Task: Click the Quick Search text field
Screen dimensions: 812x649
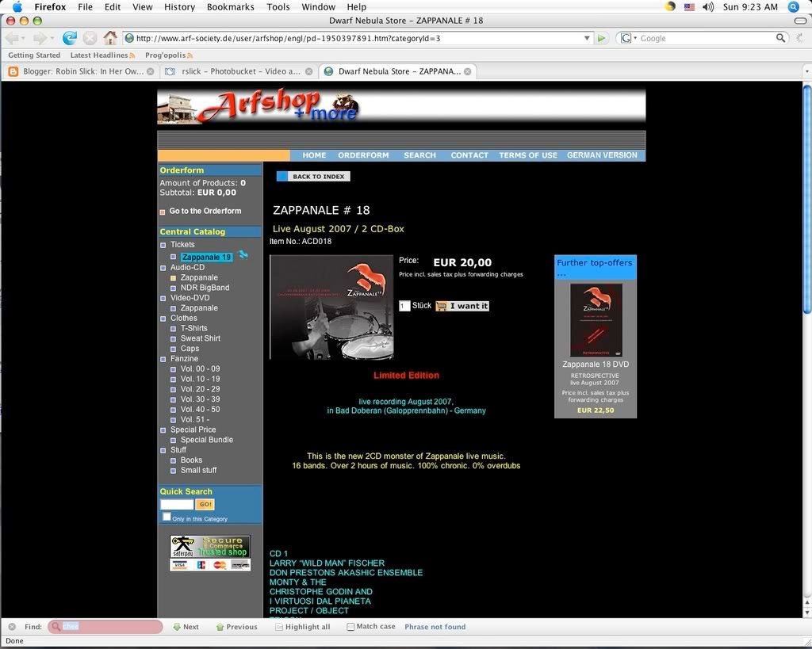Action: [x=177, y=505]
